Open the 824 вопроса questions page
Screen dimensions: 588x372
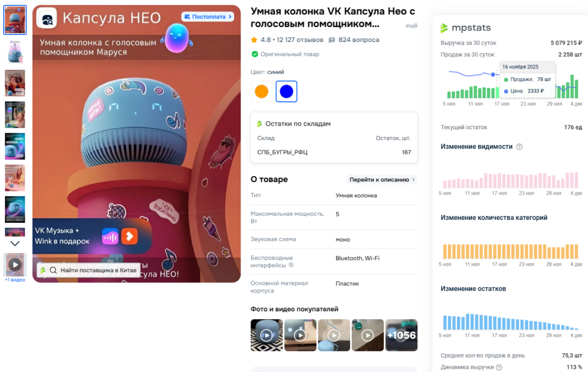tap(359, 40)
